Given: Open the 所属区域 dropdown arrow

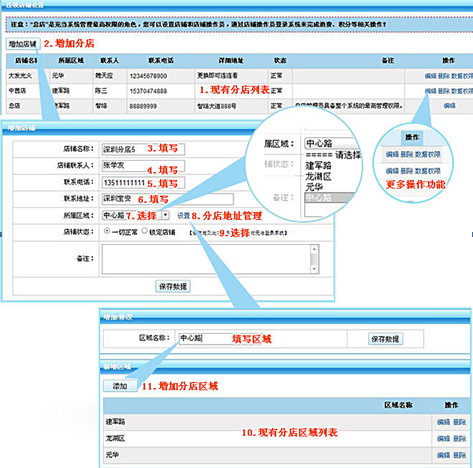Looking at the screenshot, I should [x=166, y=215].
